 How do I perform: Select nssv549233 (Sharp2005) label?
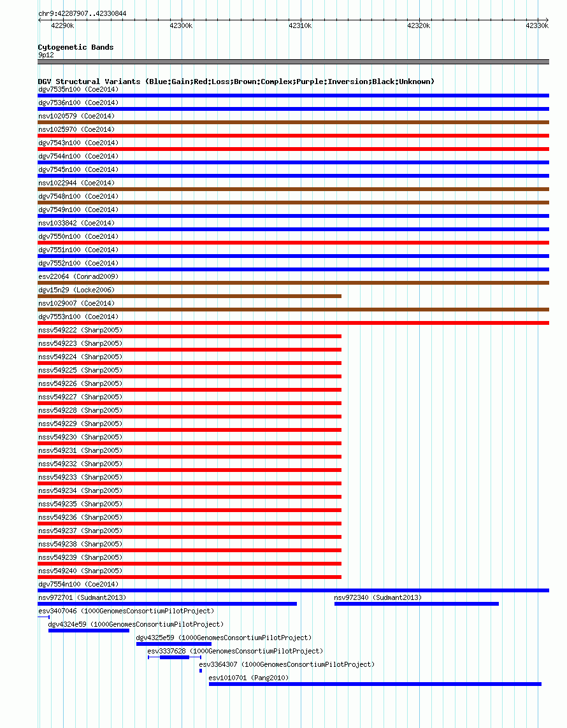point(80,477)
